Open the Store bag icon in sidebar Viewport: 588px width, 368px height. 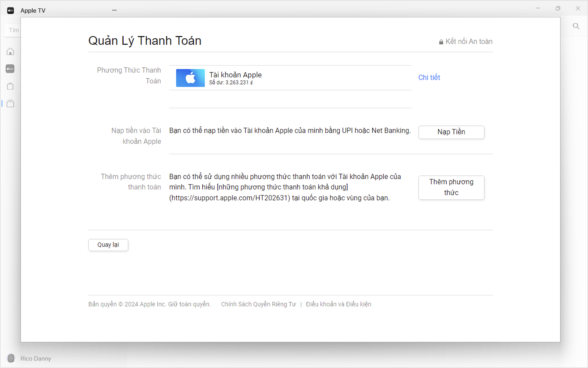tap(10, 86)
